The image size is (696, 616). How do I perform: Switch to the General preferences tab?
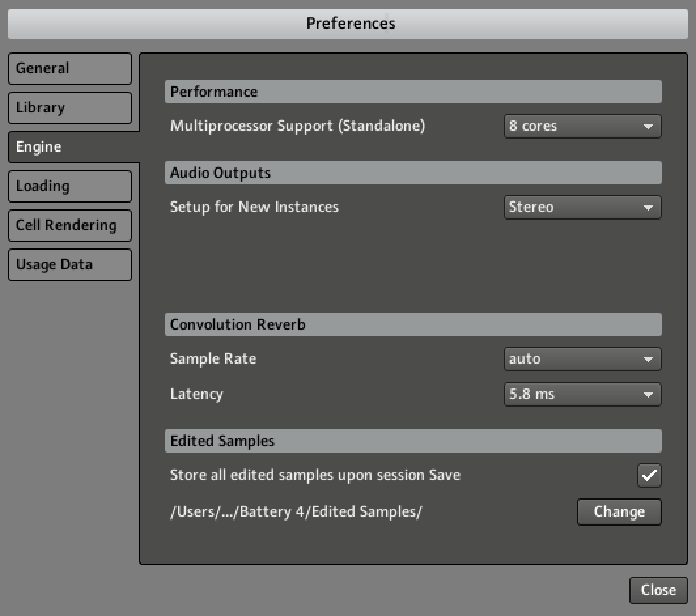(69, 69)
